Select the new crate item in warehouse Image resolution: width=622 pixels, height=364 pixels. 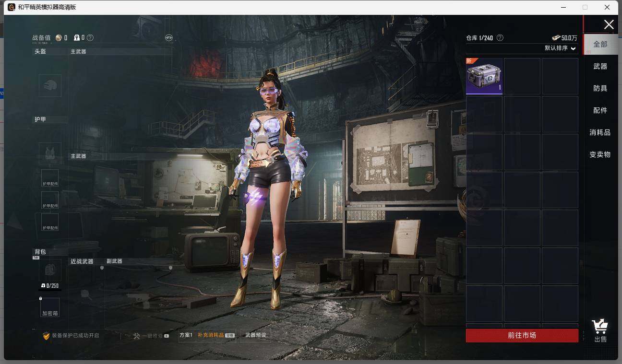(484, 76)
